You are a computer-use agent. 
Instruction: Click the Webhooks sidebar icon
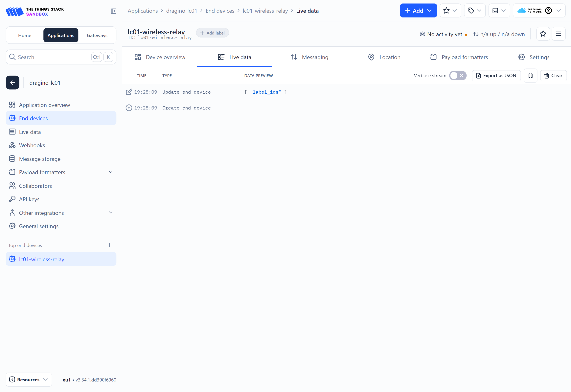coord(12,145)
